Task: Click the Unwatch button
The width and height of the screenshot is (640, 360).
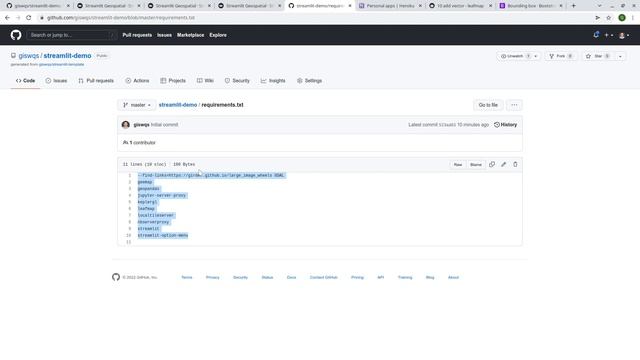Action: coord(515,56)
